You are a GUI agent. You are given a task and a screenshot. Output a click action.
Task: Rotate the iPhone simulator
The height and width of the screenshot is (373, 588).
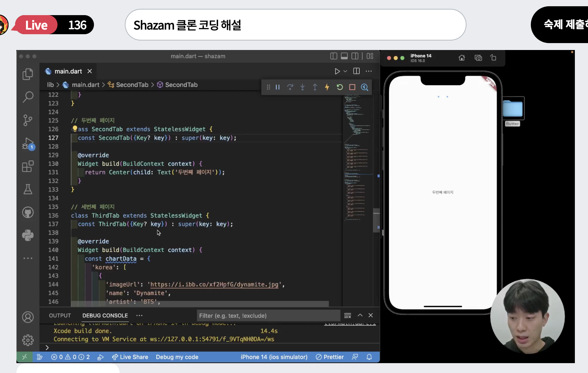(x=493, y=58)
